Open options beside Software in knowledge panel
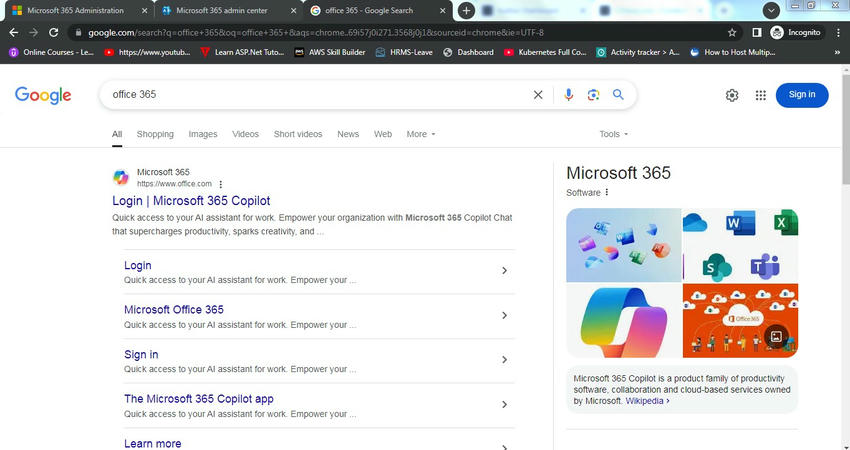 (x=607, y=192)
